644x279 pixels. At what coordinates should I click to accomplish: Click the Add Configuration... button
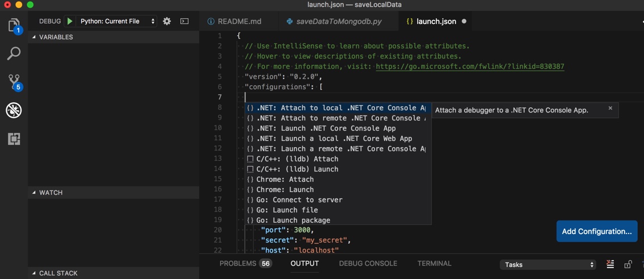click(x=596, y=231)
